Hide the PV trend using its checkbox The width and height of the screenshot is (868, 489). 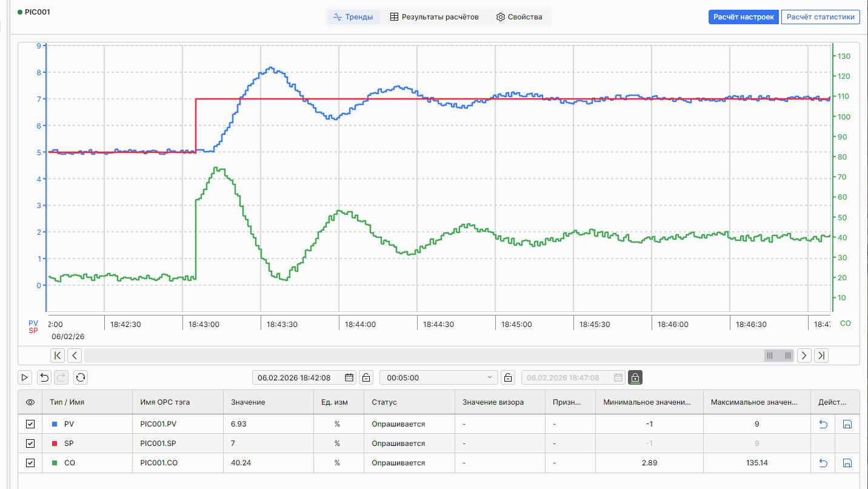tap(30, 424)
